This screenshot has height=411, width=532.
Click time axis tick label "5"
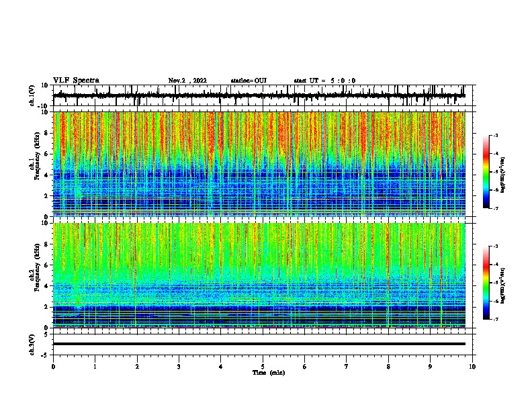(263, 367)
